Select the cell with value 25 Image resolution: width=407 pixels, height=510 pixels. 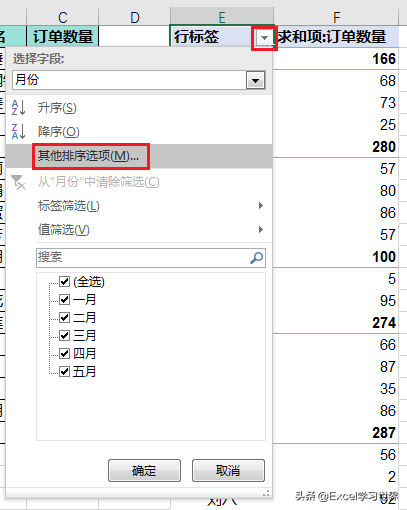pos(336,125)
